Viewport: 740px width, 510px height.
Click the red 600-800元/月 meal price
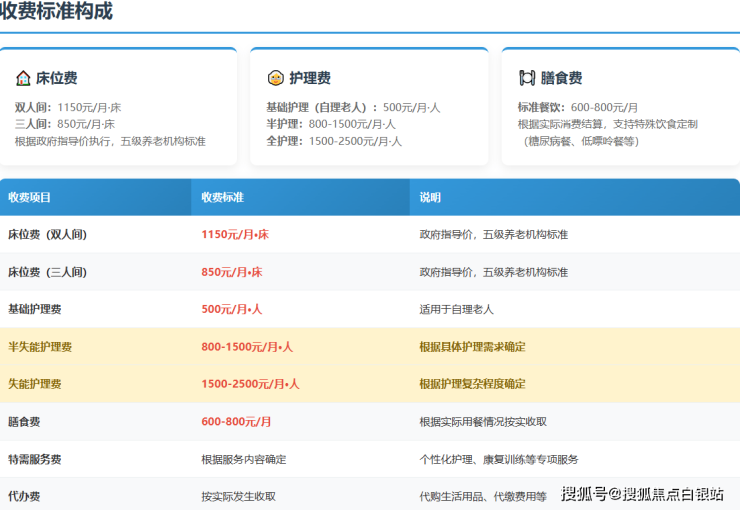tap(236, 422)
